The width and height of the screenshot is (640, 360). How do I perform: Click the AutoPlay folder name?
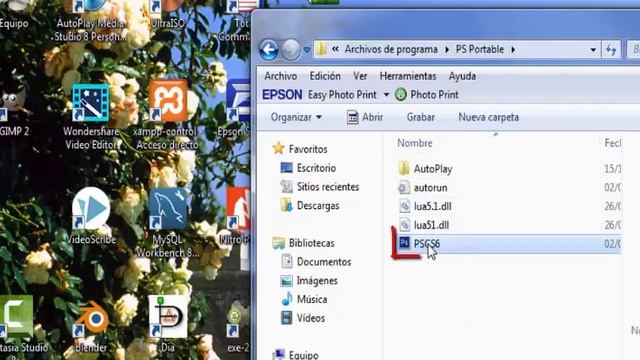click(433, 169)
